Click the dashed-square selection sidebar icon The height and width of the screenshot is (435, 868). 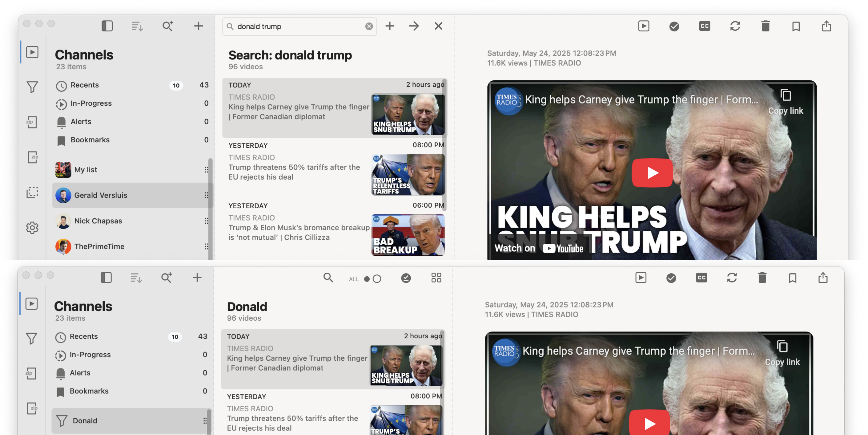[32, 192]
